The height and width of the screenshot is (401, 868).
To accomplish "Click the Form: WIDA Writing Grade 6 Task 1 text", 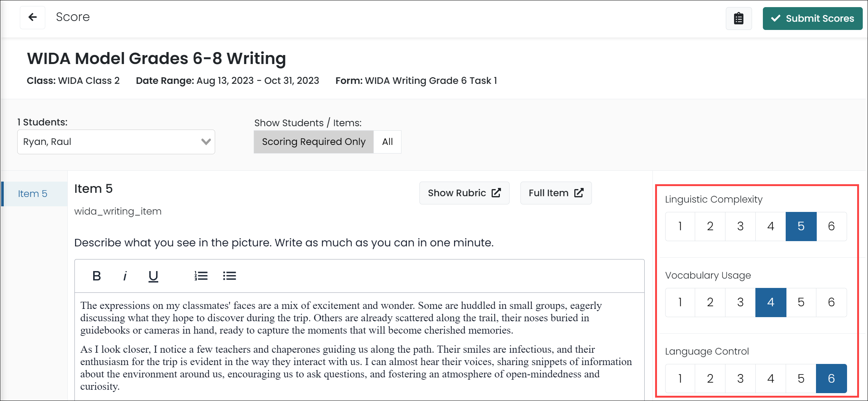I will [x=416, y=80].
